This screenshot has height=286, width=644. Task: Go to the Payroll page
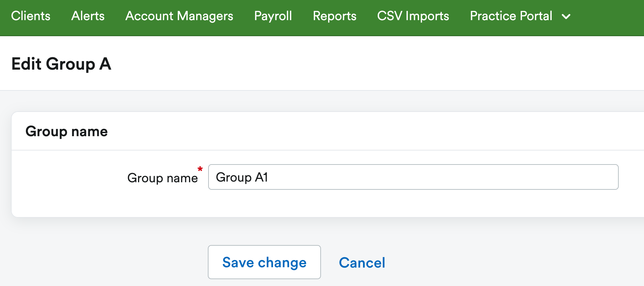click(273, 16)
